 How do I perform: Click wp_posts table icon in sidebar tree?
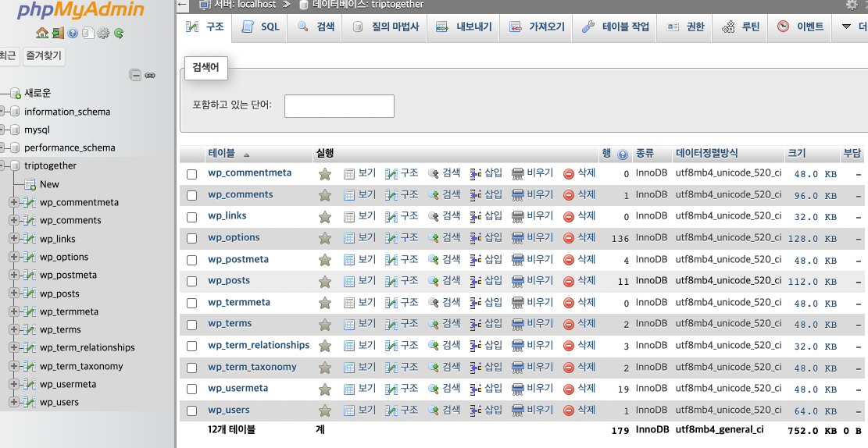30,293
